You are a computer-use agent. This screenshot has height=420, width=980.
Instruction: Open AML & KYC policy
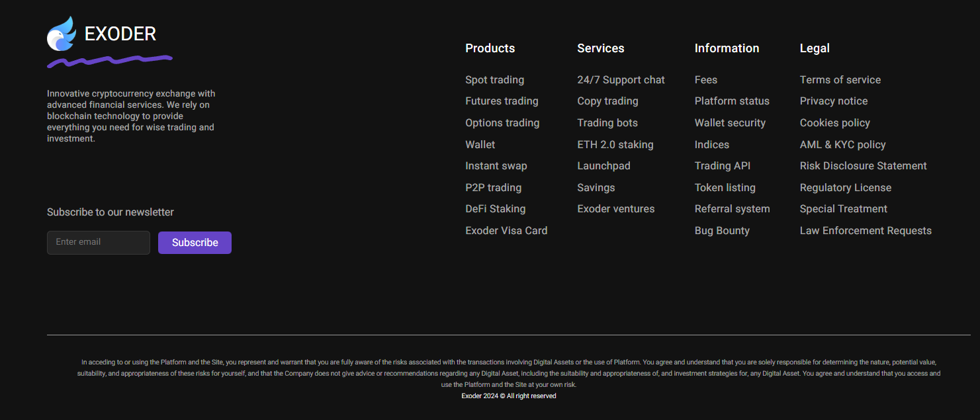[842, 145]
